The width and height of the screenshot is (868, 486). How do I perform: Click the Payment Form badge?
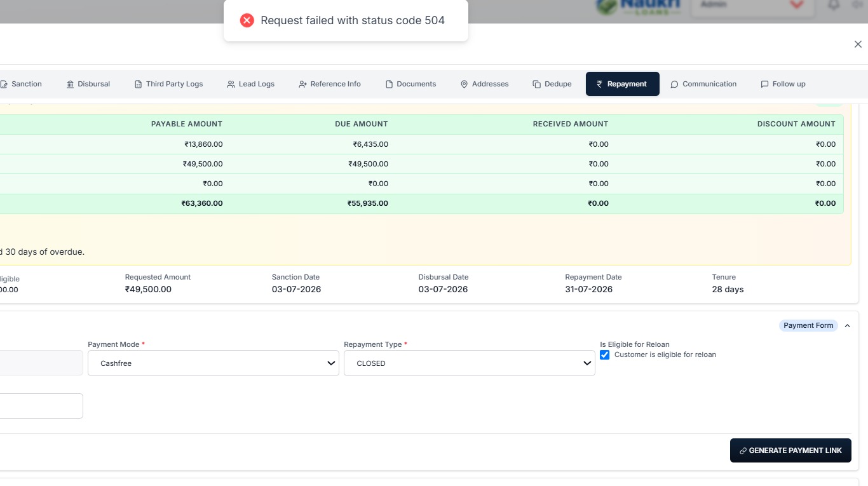[x=808, y=325]
